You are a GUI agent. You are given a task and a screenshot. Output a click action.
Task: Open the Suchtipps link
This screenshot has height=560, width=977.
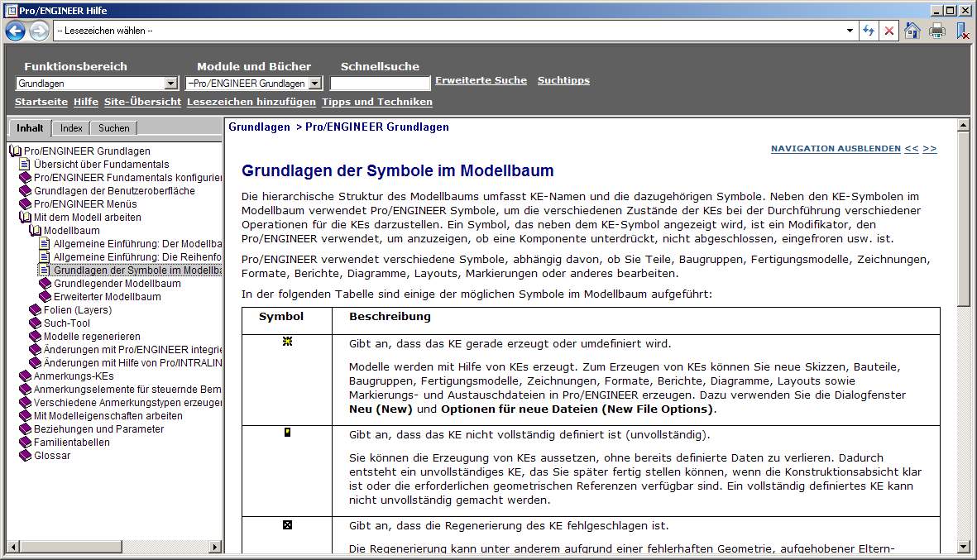coord(563,80)
